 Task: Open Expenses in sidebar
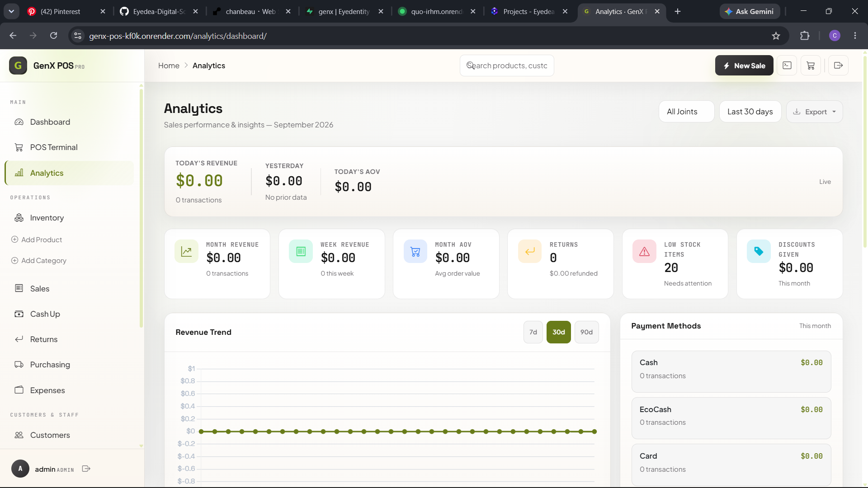click(69, 390)
